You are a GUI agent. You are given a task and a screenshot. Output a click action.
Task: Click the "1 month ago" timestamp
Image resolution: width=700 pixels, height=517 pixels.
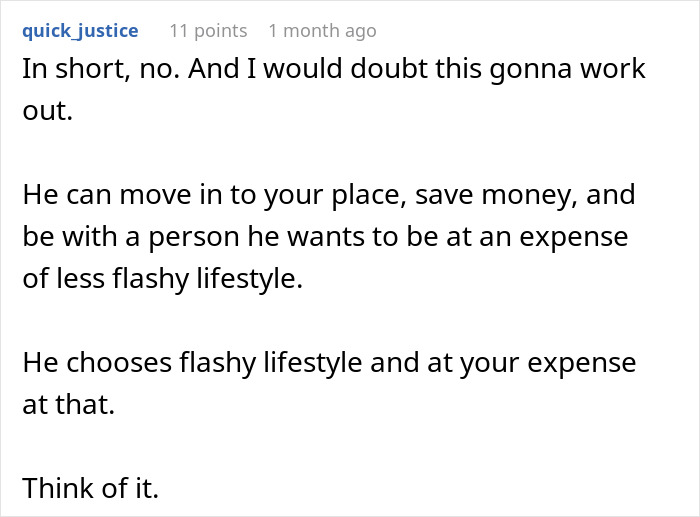coord(322,31)
